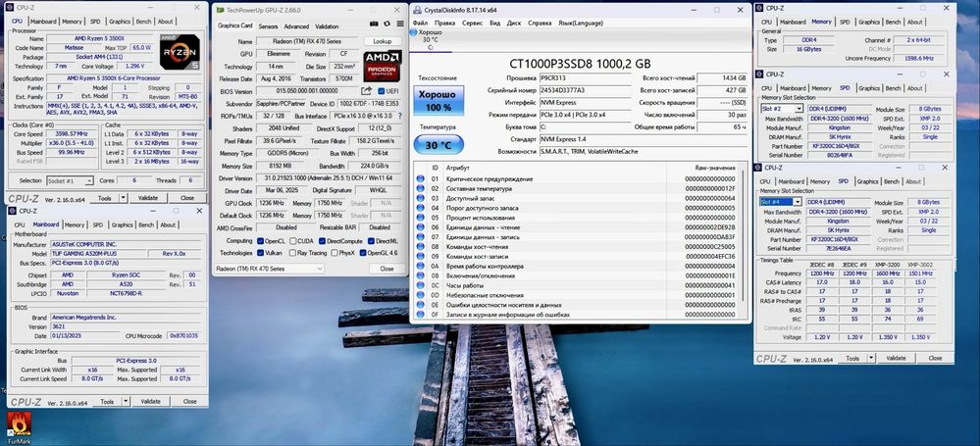The height and width of the screenshot is (446, 980).
Task: Click the Close button in GPU-Z
Action: (387, 269)
